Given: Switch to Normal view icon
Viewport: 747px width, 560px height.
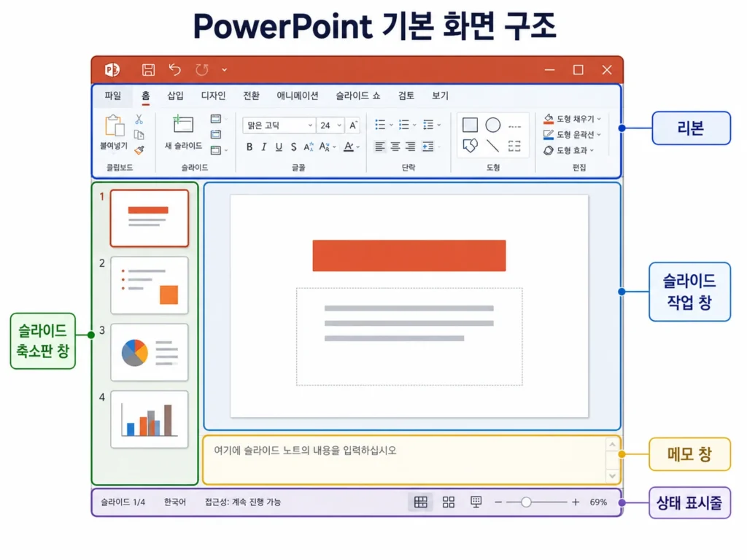Looking at the screenshot, I should click(421, 502).
